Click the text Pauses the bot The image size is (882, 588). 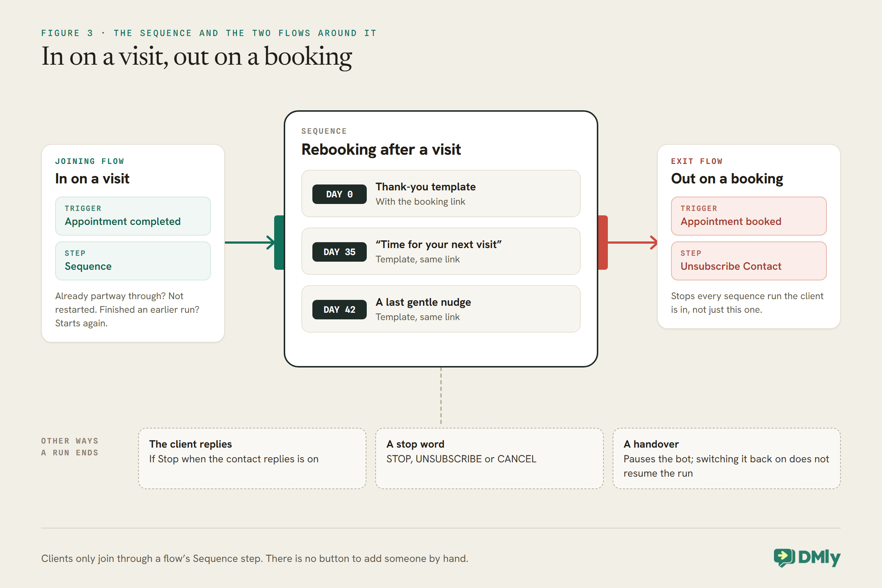(x=727, y=466)
